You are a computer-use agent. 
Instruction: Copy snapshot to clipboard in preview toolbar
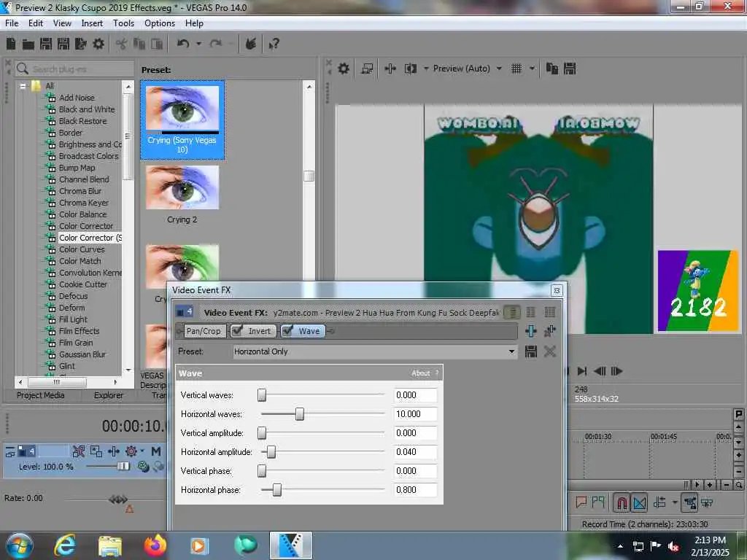pos(552,69)
